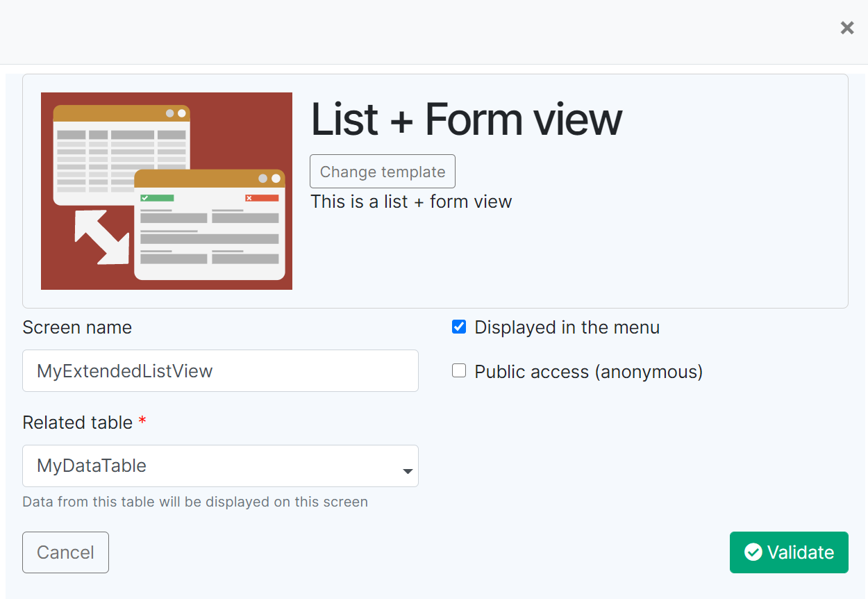
Task: Click the red required asterisk beside Related table
Action: 142,422
